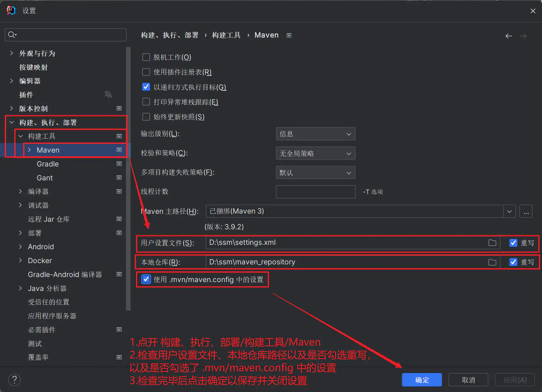
Task: Click the IntelliJ IDEA logo in title bar
Action: 11,10
